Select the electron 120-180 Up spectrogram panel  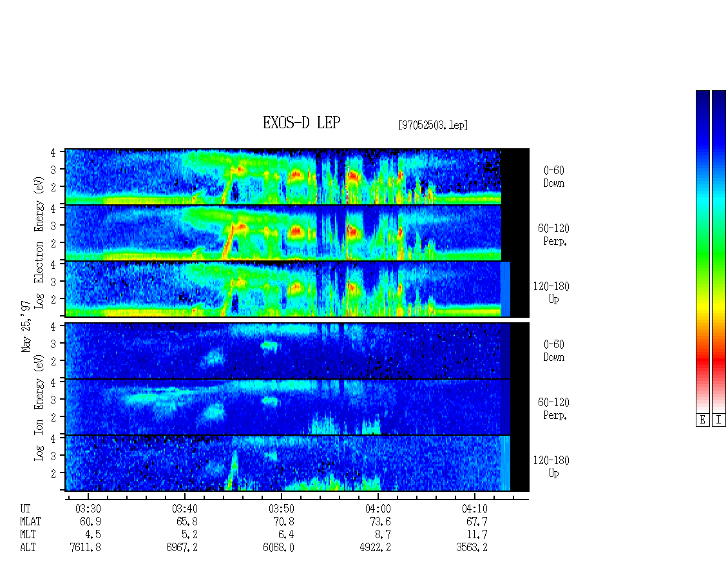pyautogui.click(x=297, y=289)
